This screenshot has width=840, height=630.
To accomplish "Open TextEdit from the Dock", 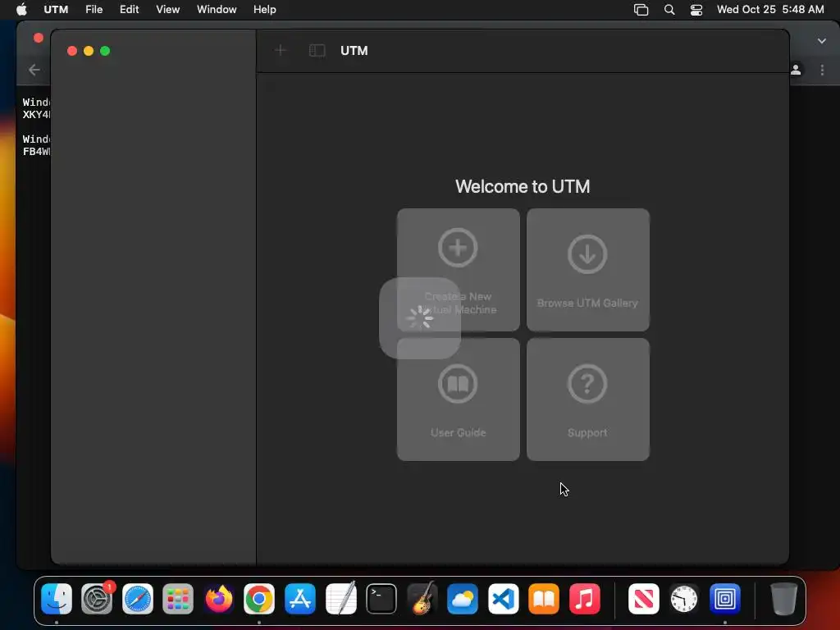I will (x=340, y=598).
